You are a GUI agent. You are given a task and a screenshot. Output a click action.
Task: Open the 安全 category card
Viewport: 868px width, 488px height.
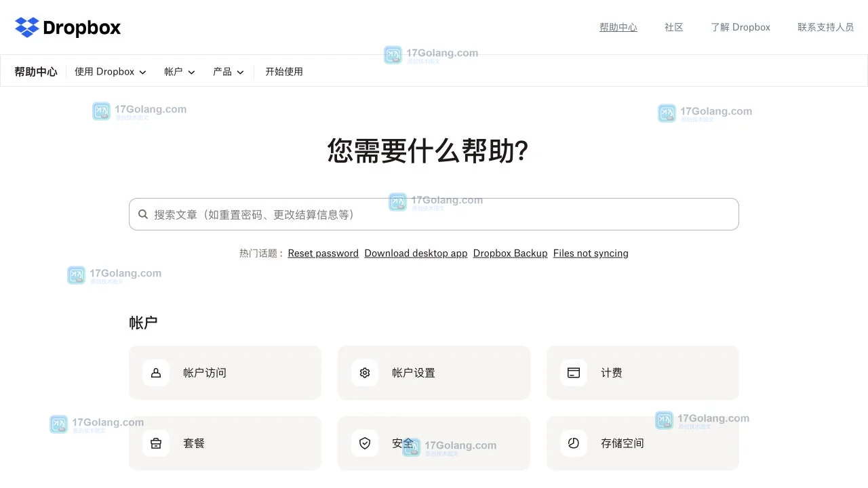tap(434, 443)
